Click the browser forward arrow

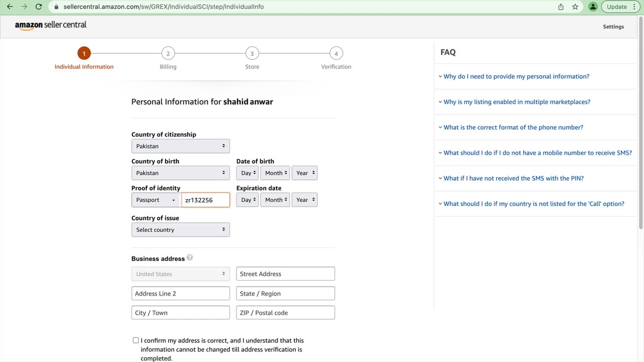(24, 7)
